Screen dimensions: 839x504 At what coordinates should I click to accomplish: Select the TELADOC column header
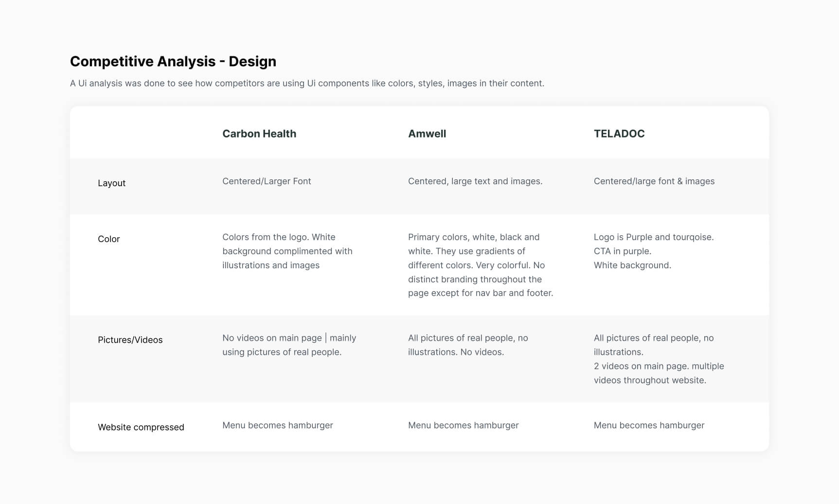(619, 134)
